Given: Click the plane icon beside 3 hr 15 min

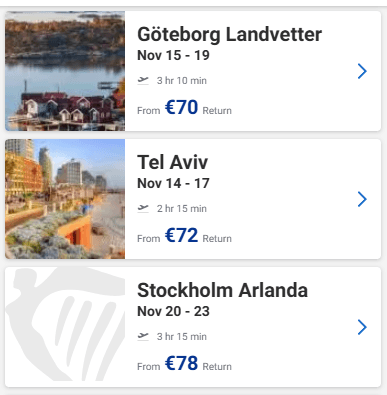Looking at the screenshot, I should click(x=143, y=336).
